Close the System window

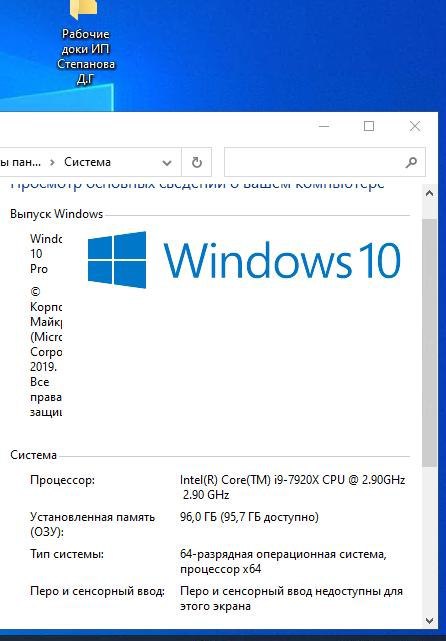pos(415,126)
